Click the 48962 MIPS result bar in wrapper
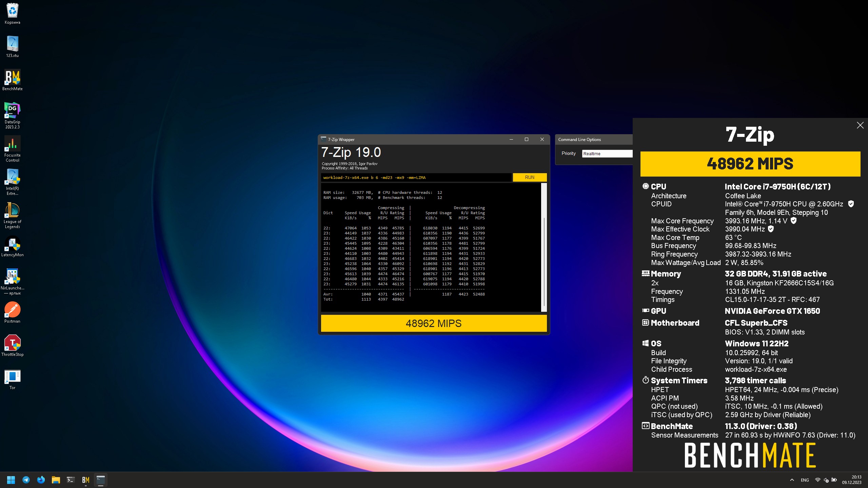Viewport: 868px width, 488px height. point(434,323)
